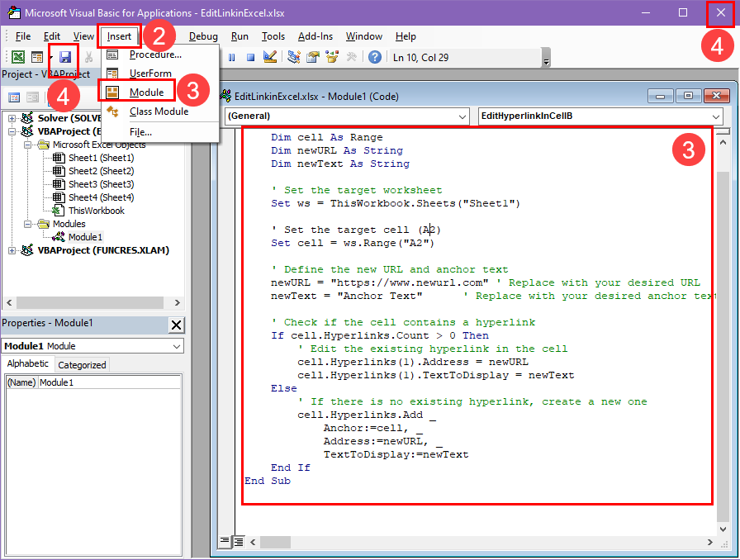This screenshot has height=560, width=740.
Task: Click the Cut scissors icon
Action: 88,57
